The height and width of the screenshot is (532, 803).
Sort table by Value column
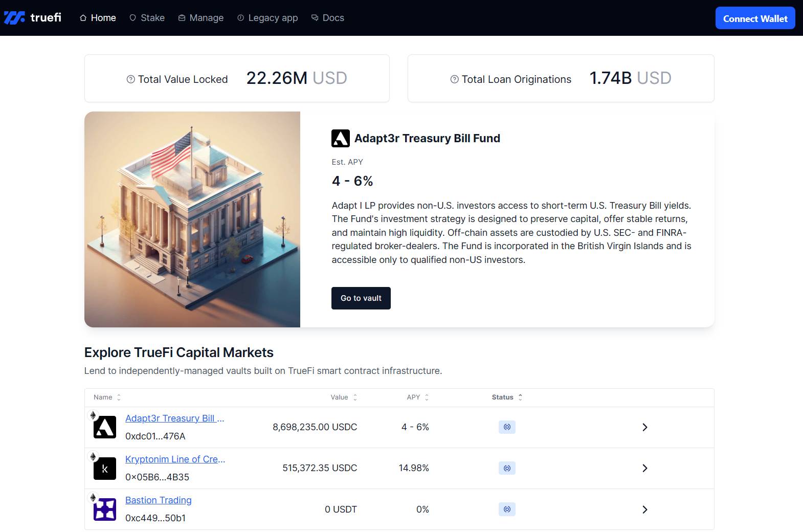pos(344,397)
